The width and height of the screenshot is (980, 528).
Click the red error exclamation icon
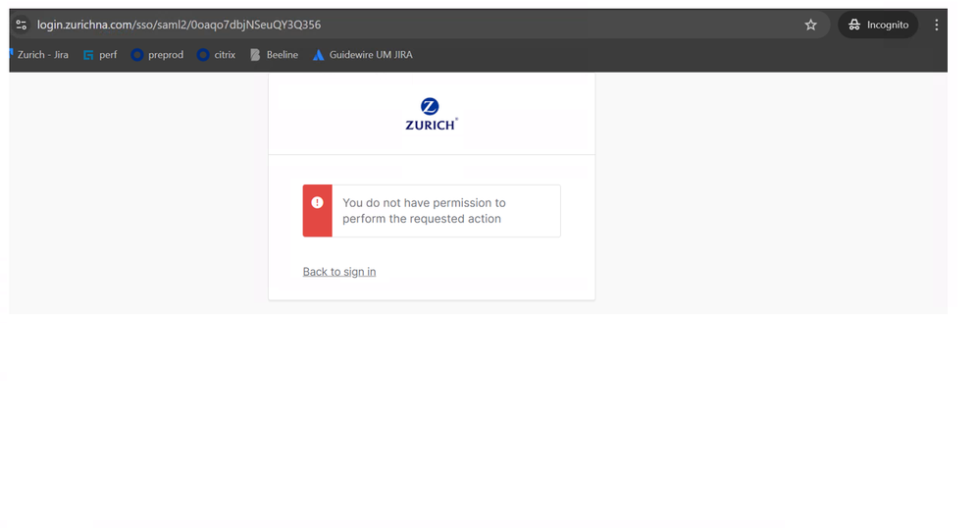coord(318,203)
